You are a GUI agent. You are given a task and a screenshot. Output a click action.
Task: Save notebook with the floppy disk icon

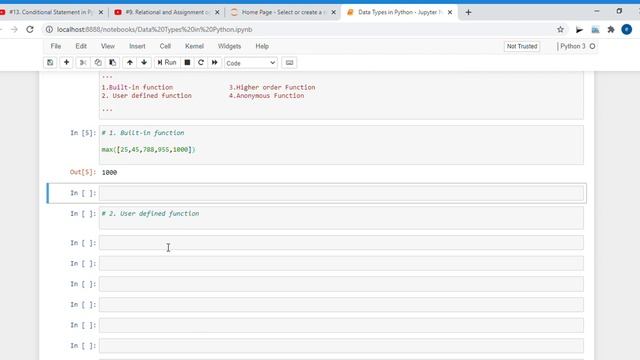(x=50, y=62)
